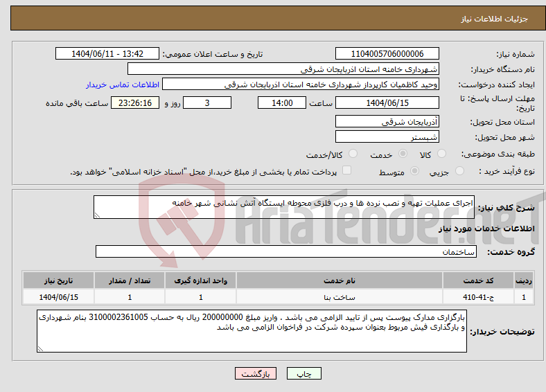
Task: Click the remaining time field 23:26:16
Action: (135, 103)
